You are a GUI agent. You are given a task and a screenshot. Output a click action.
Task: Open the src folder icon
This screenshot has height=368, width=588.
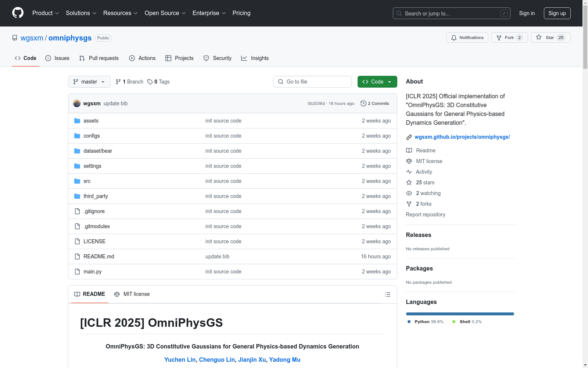click(77, 181)
